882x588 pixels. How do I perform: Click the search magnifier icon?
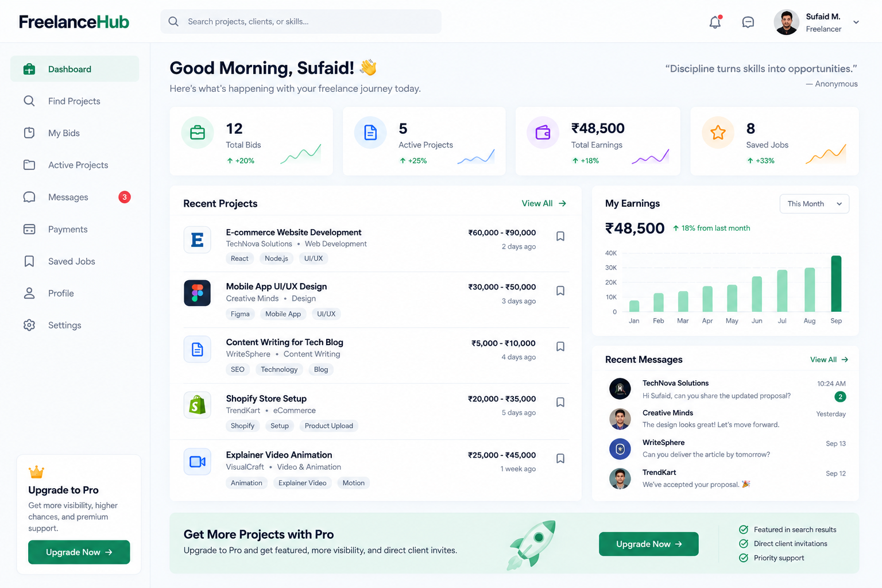click(173, 22)
